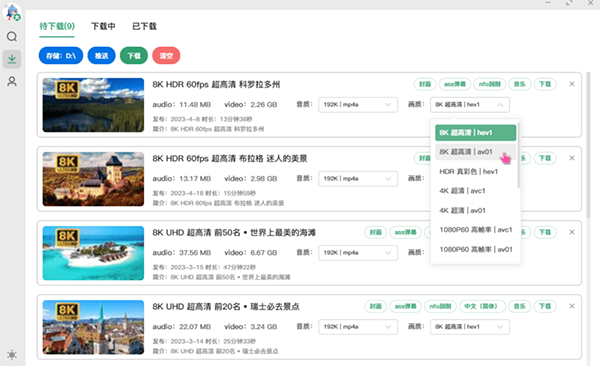Open the search page from sidebar
600x366 pixels.
[x=12, y=36]
